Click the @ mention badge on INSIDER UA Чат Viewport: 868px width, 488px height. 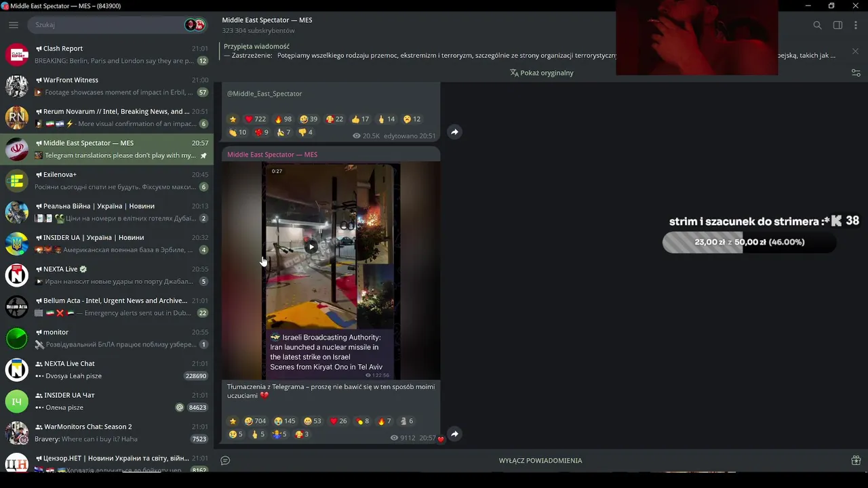click(x=180, y=407)
